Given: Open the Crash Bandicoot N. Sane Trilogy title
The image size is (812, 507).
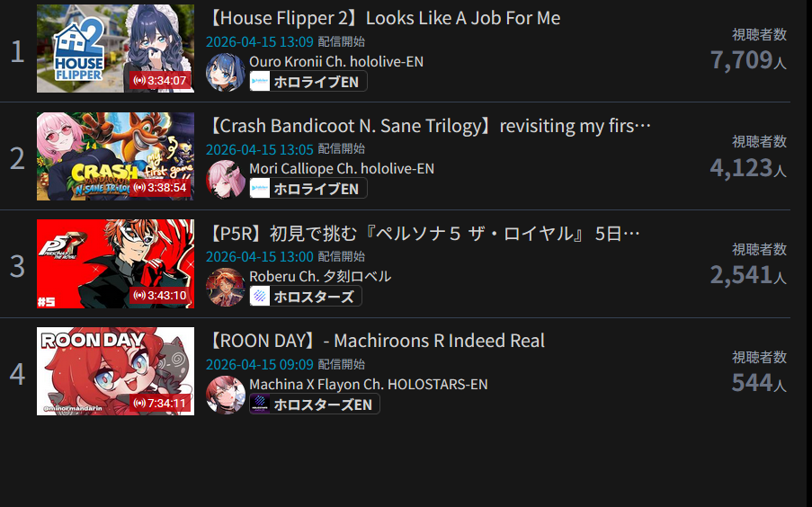Looking at the screenshot, I should pyautogui.click(x=429, y=126).
